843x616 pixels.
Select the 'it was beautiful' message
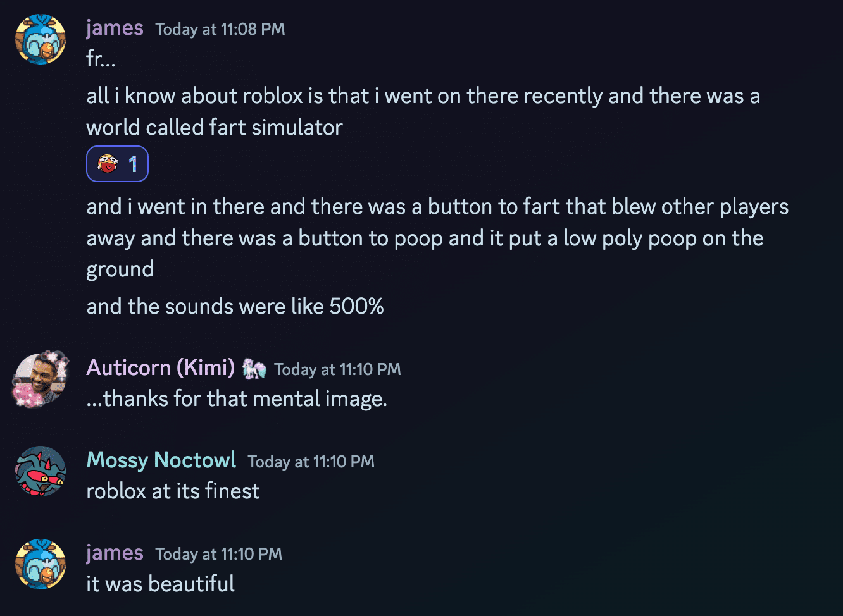(160, 583)
